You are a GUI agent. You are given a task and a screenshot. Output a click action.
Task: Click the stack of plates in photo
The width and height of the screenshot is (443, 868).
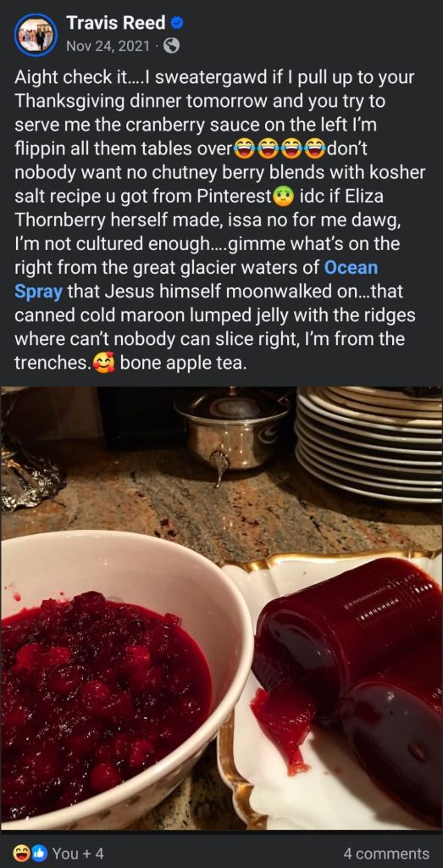[369, 442]
